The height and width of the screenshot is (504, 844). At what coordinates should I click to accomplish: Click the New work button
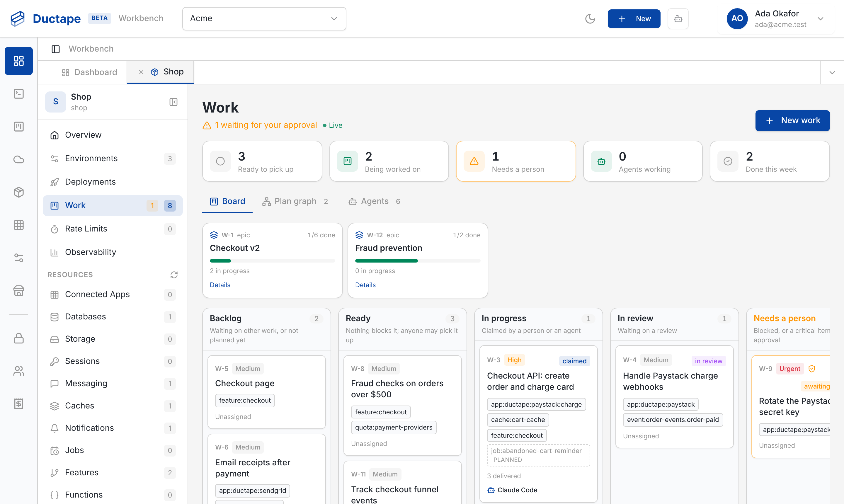pos(792,120)
